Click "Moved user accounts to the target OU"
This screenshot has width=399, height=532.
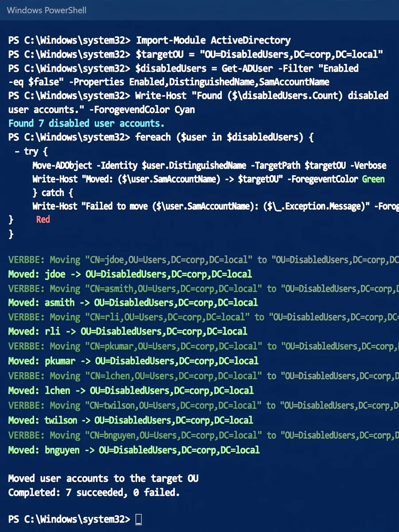[103, 478]
